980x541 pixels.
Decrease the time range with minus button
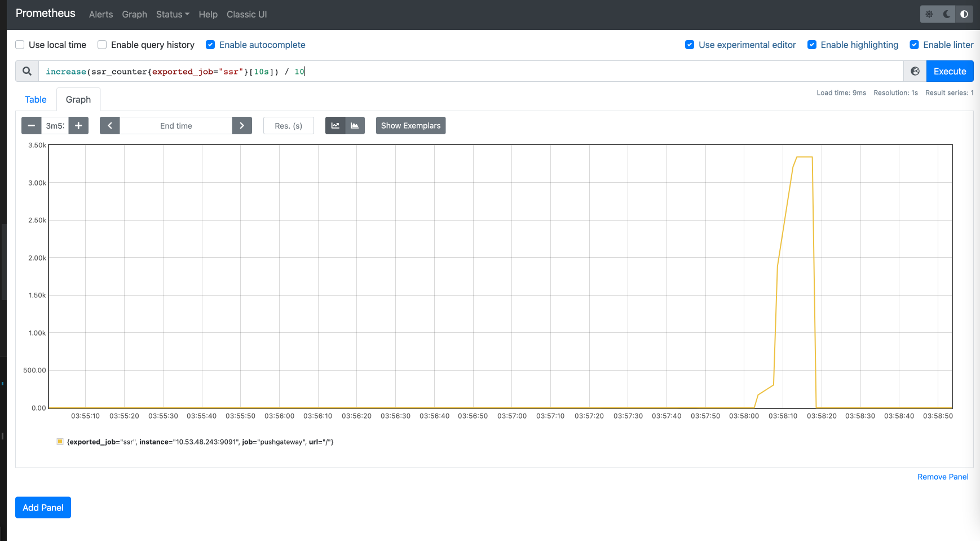[x=32, y=125]
